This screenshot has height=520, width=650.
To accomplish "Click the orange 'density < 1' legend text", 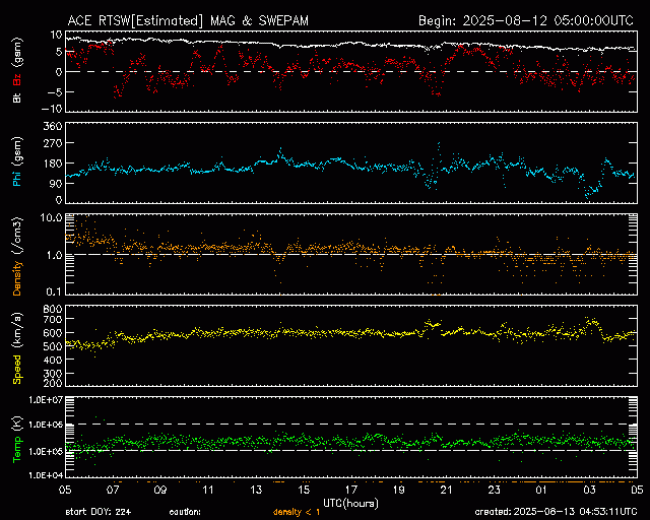I will [296, 512].
